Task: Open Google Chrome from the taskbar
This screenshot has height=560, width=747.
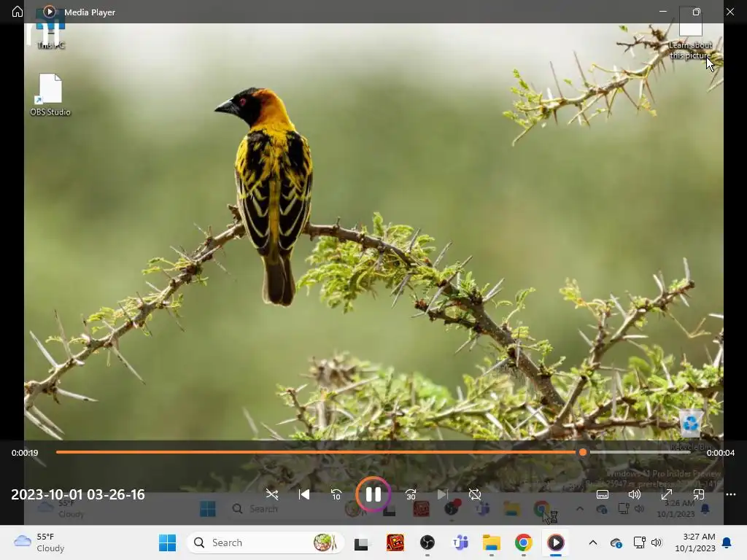Action: (523, 542)
